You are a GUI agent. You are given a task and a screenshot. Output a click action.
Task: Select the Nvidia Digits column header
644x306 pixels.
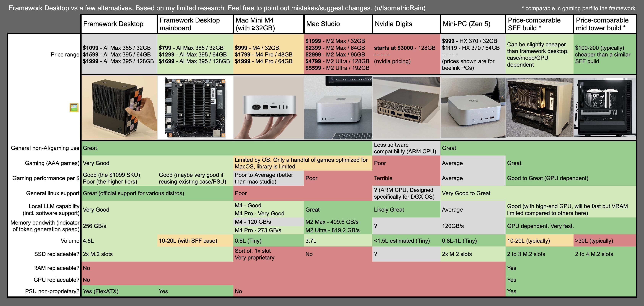pyautogui.click(x=393, y=24)
